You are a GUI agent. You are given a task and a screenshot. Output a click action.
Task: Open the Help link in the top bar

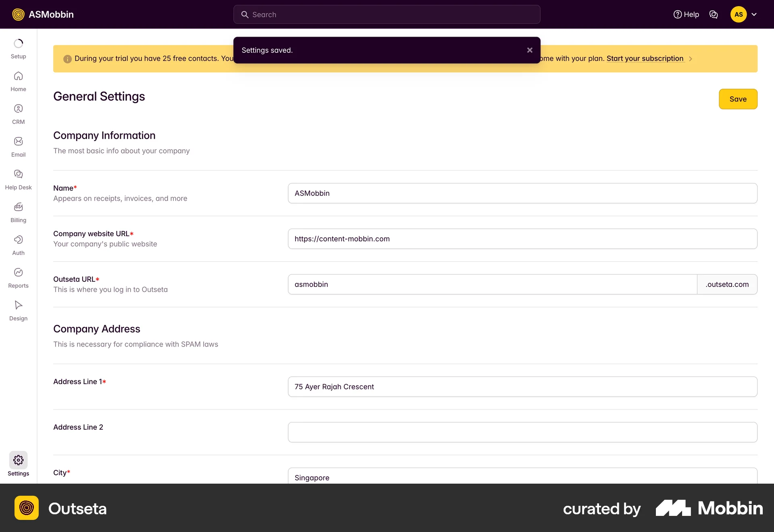(x=687, y=14)
